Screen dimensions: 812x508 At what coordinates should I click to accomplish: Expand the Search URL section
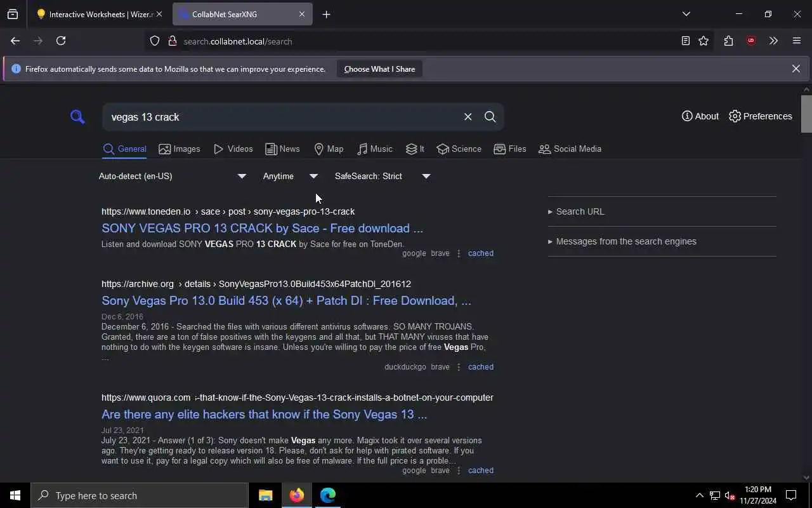576,211
